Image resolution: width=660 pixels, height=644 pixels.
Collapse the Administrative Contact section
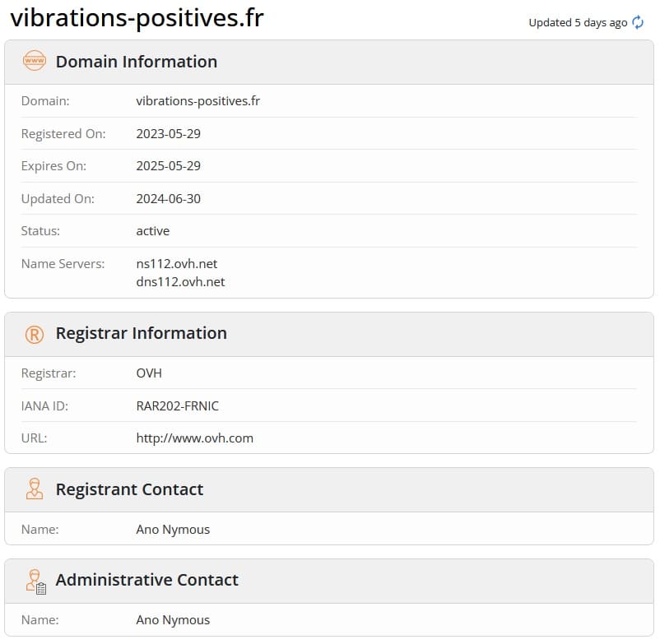coord(146,580)
